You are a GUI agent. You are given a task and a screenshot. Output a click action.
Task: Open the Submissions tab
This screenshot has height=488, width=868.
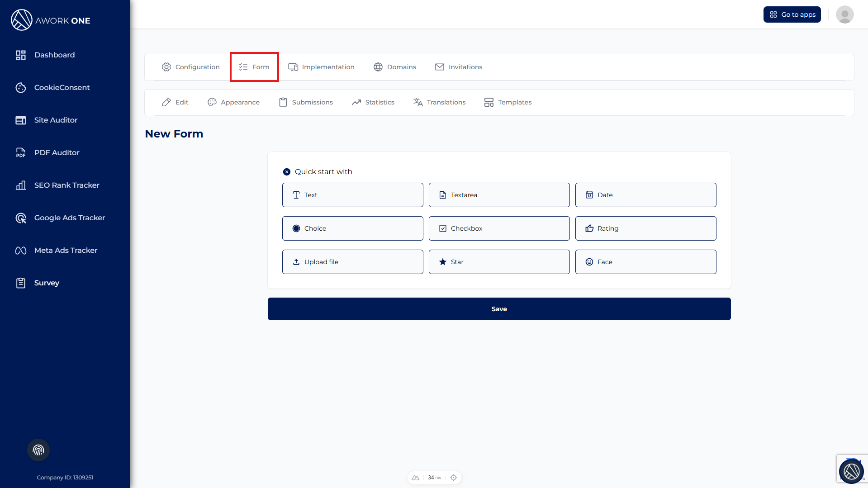pos(306,102)
